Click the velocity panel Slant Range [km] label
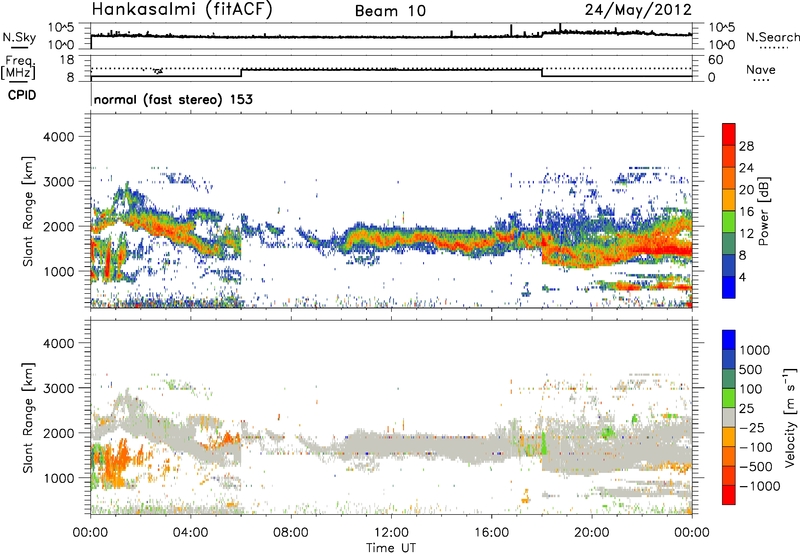The width and height of the screenshot is (800, 554). 28,418
